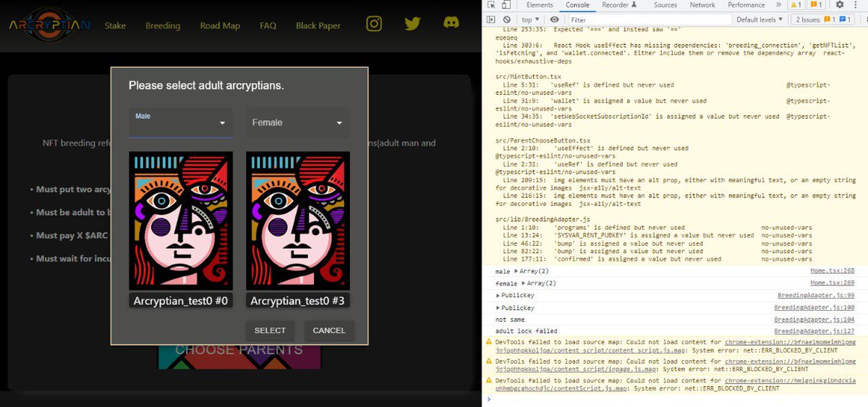Open the Female dropdown selector
This screenshot has height=407, width=868.
click(297, 123)
